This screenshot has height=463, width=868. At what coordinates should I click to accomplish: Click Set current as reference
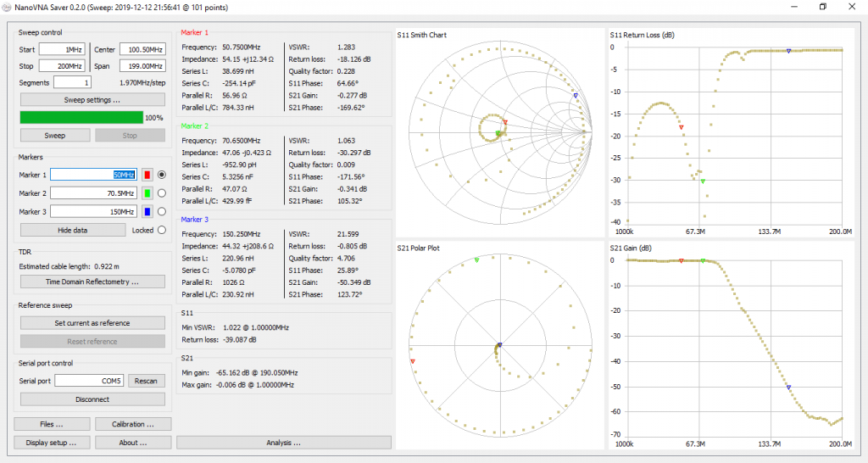[92, 323]
